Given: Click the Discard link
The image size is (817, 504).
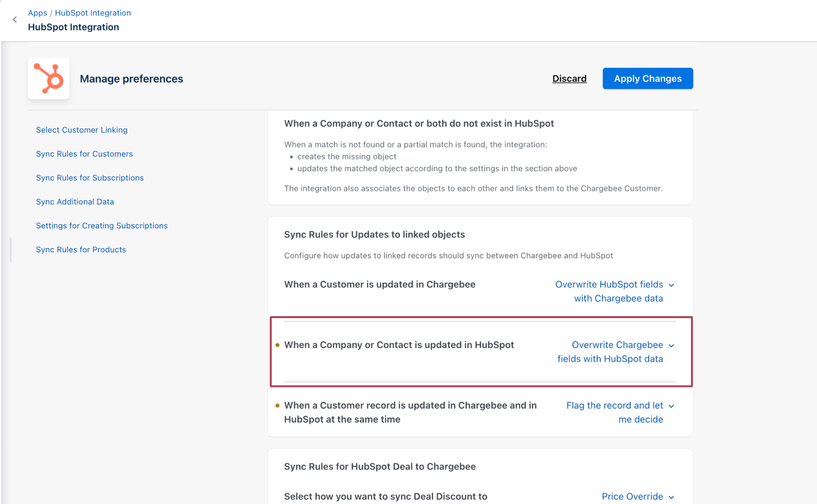Looking at the screenshot, I should (x=569, y=78).
